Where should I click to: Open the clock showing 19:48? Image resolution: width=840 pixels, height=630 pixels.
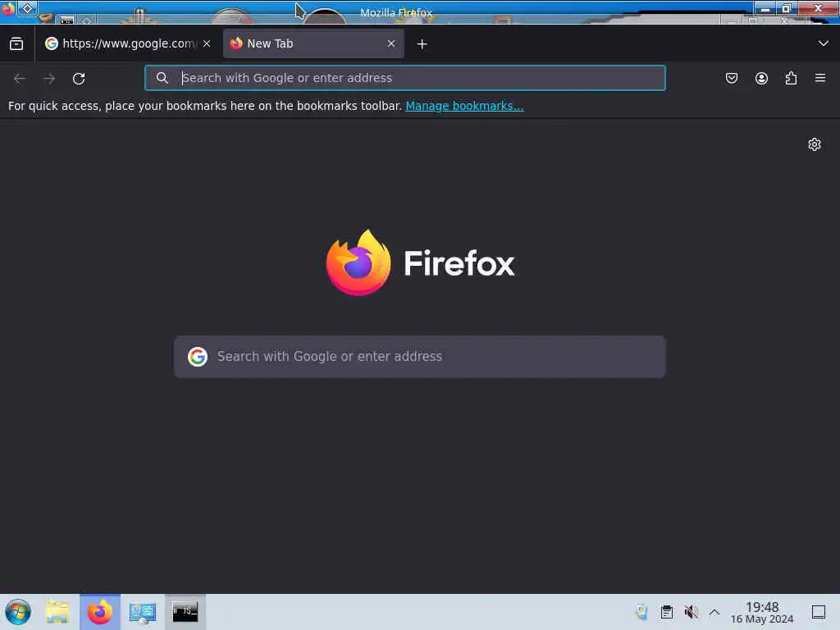tap(762, 612)
